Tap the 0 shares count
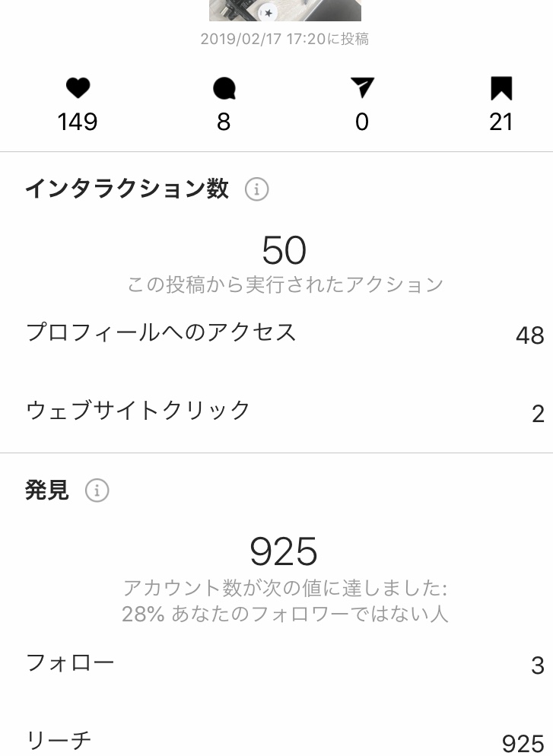The height and width of the screenshot is (756, 553). (x=362, y=122)
